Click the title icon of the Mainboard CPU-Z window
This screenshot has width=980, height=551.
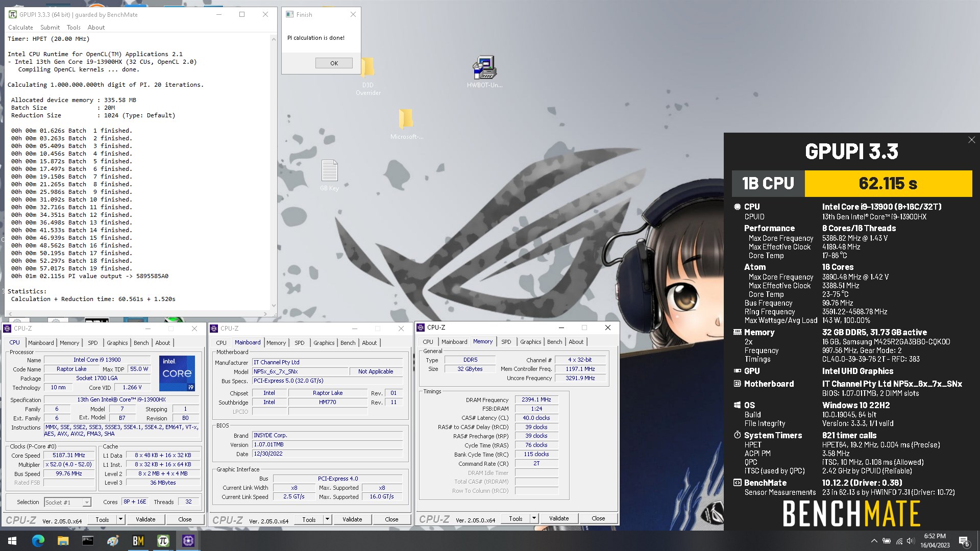pyautogui.click(x=214, y=328)
